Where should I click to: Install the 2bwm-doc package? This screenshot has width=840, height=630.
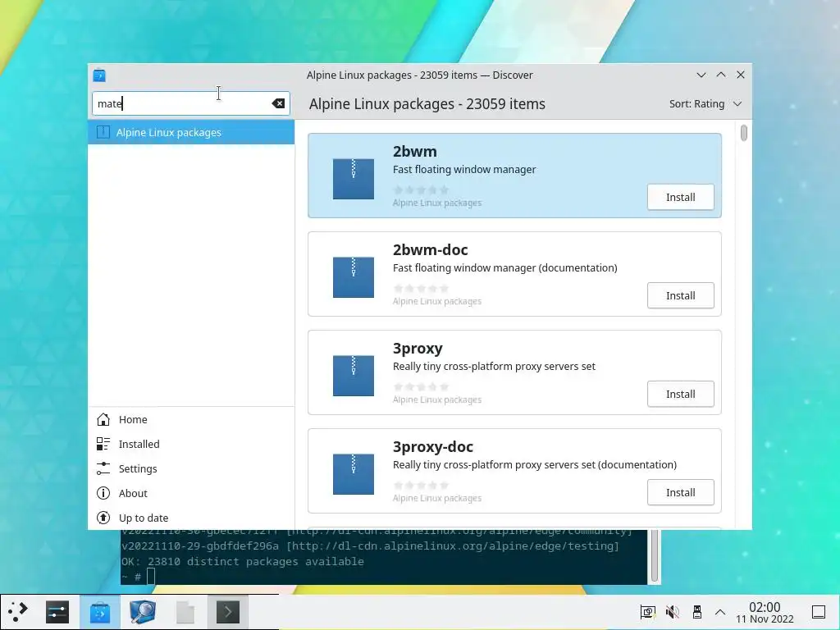(x=680, y=295)
